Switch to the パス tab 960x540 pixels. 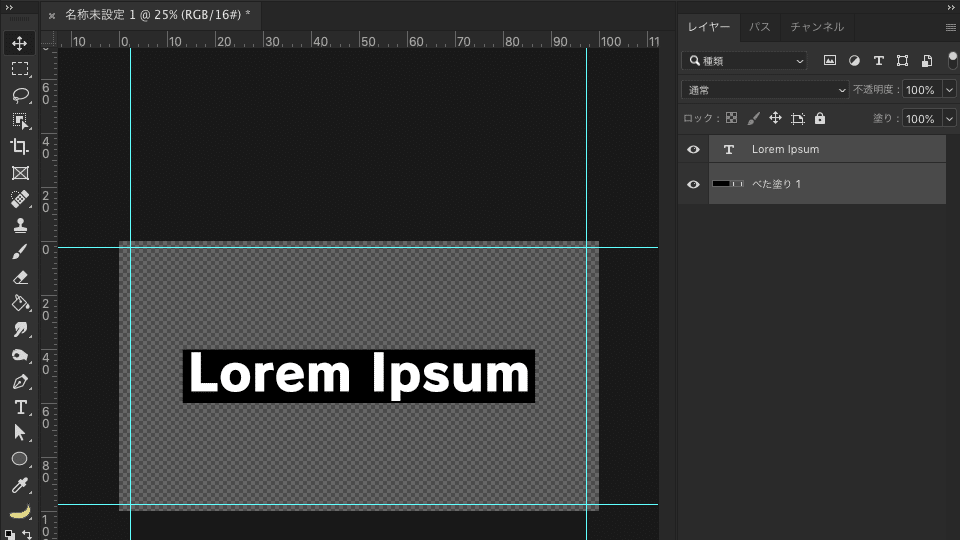point(760,27)
